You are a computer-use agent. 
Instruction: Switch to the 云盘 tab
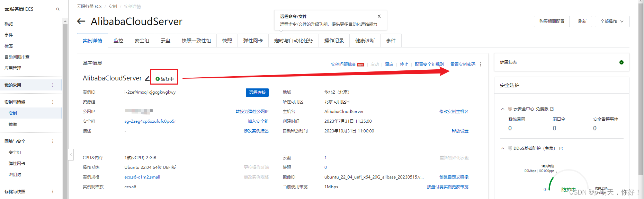(x=166, y=41)
